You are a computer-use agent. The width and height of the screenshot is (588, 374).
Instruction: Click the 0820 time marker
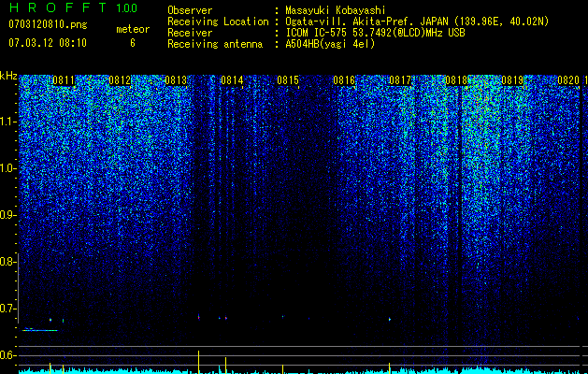[568, 80]
